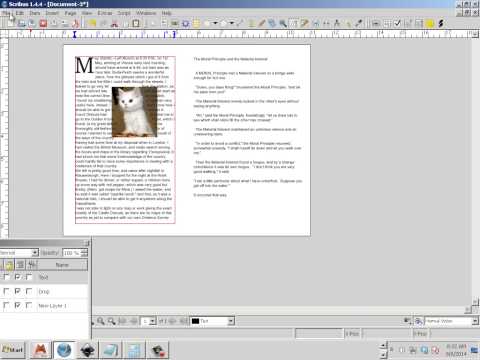Toggle lock checkbox for New Layer 1
Image resolution: width=480 pixels, height=360 pixels.
pyautogui.click(x=6, y=305)
